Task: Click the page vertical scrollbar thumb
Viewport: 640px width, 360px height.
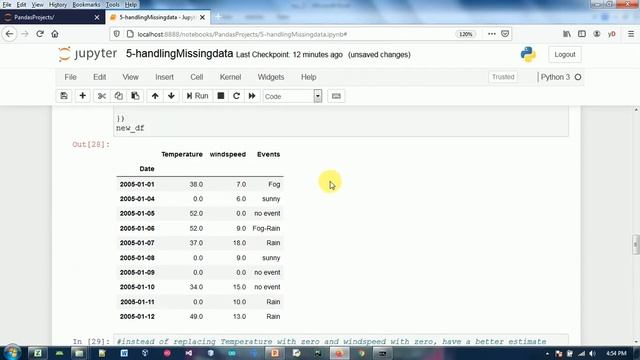Action: pos(636,244)
